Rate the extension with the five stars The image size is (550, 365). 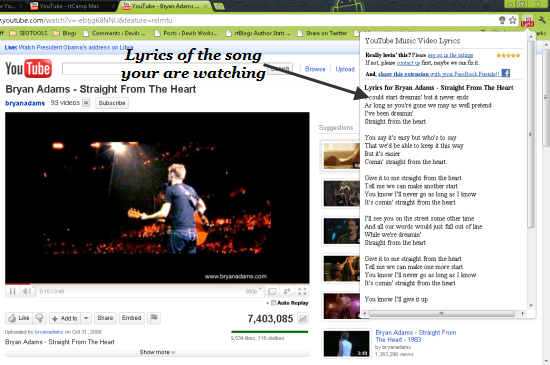(x=508, y=55)
